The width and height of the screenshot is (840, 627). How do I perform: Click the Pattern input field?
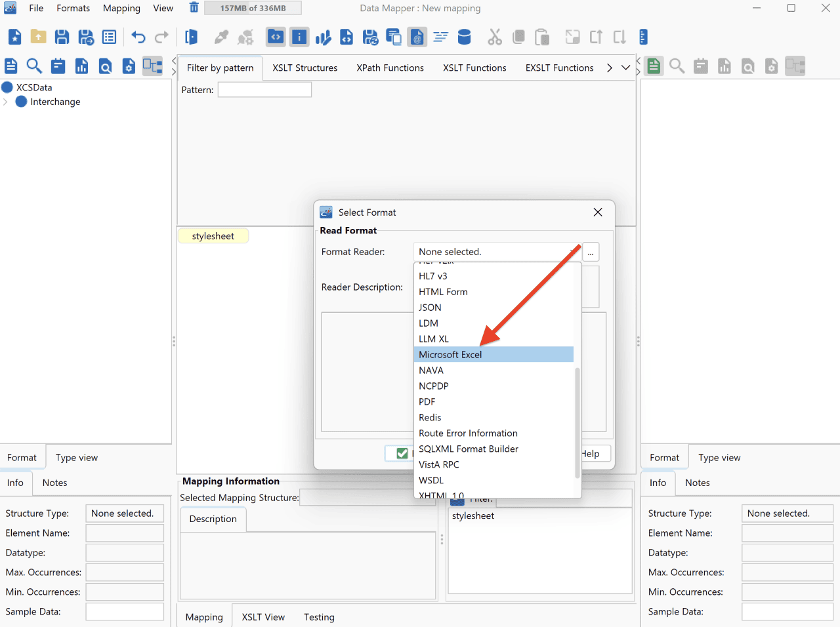(264, 90)
